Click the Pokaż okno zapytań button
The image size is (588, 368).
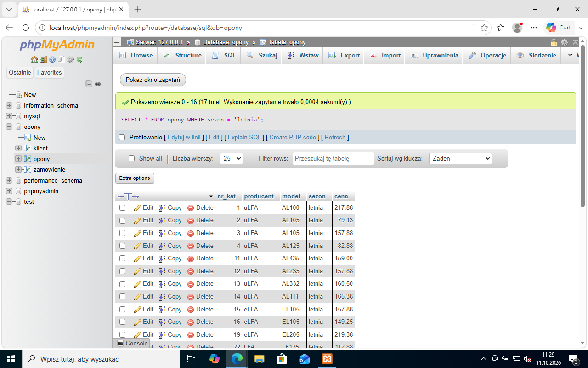click(153, 80)
